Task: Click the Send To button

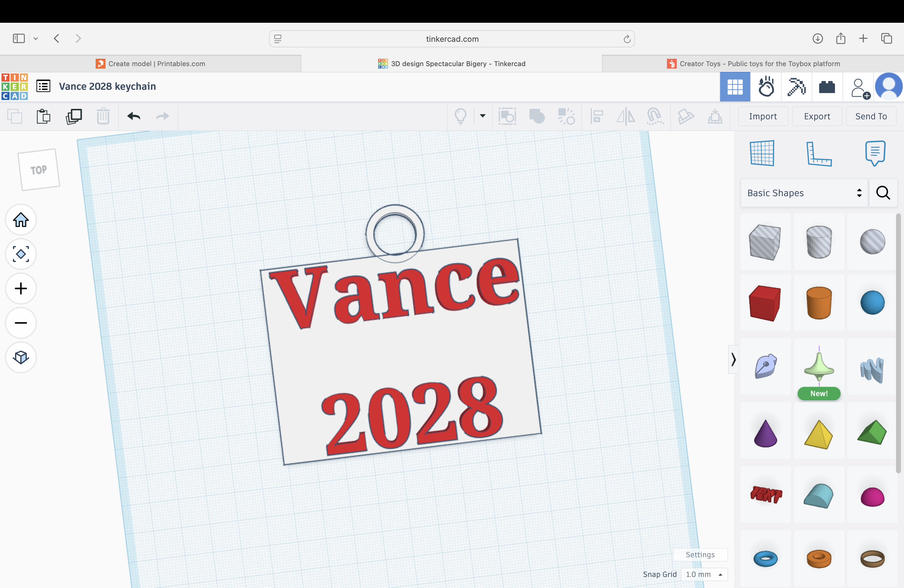Action: (871, 116)
